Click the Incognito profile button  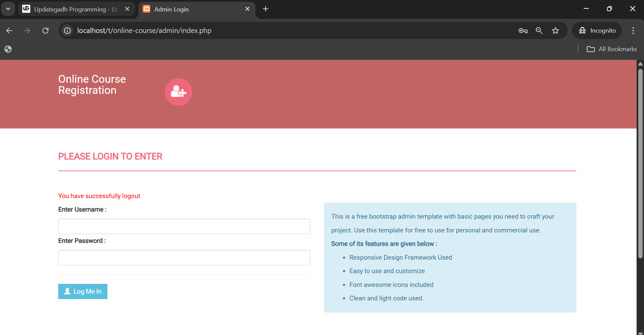click(597, 31)
